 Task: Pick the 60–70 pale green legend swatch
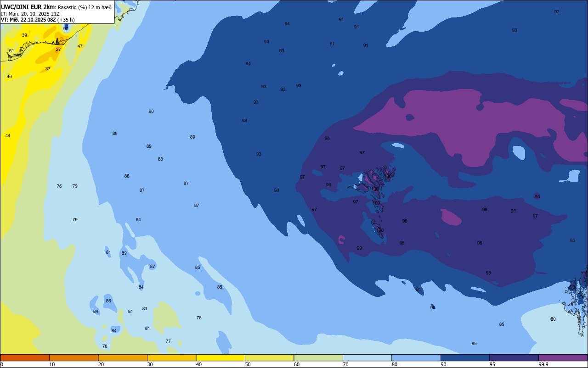pyautogui.click(x=318, y=357)
